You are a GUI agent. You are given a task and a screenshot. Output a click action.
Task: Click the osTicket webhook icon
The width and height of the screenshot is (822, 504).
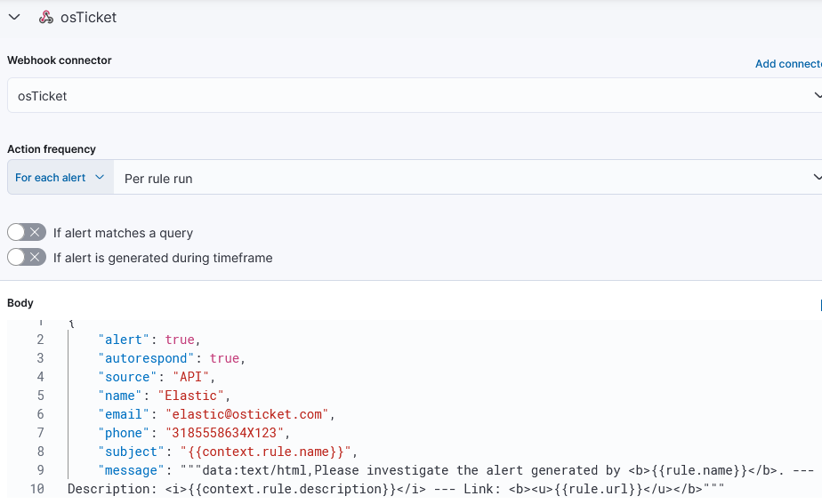coord(46,17)
